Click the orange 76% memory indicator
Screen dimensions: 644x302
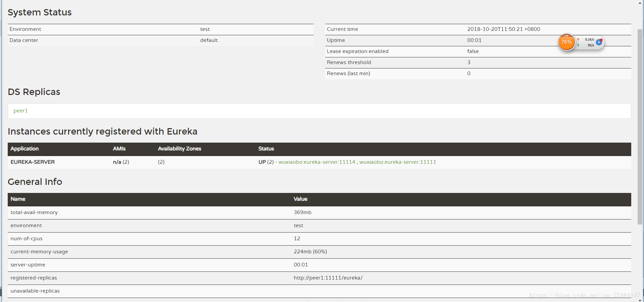567,42
